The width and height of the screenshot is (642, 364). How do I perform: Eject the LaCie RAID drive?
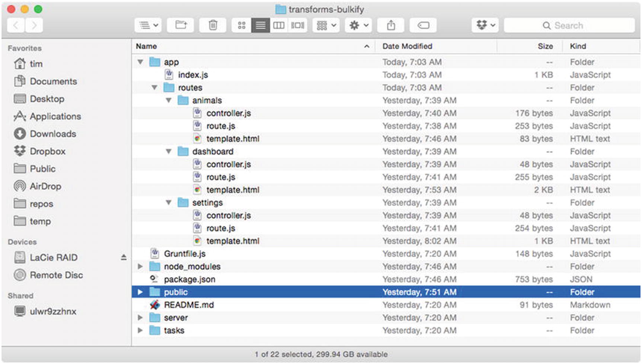(x=124, y=257)
